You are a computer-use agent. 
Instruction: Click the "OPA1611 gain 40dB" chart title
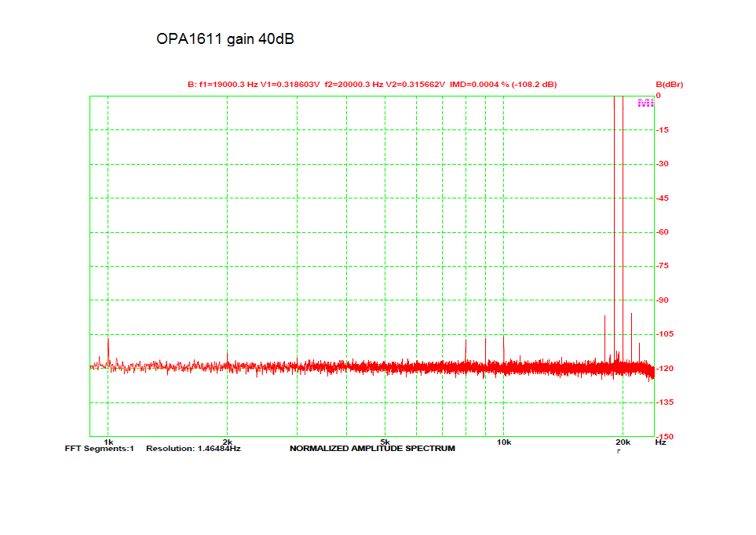(225, 39)
